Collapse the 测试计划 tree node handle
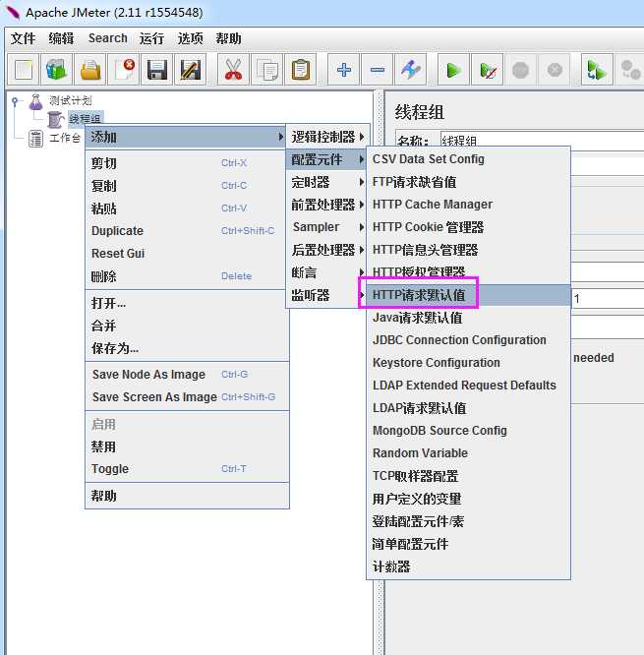 tap(15, 101)
